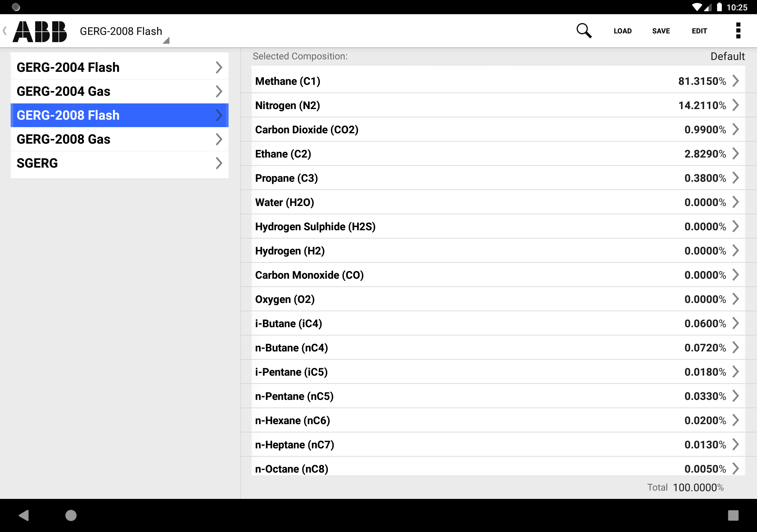Open the Ethane (C2) percentage row

point(498,154)
